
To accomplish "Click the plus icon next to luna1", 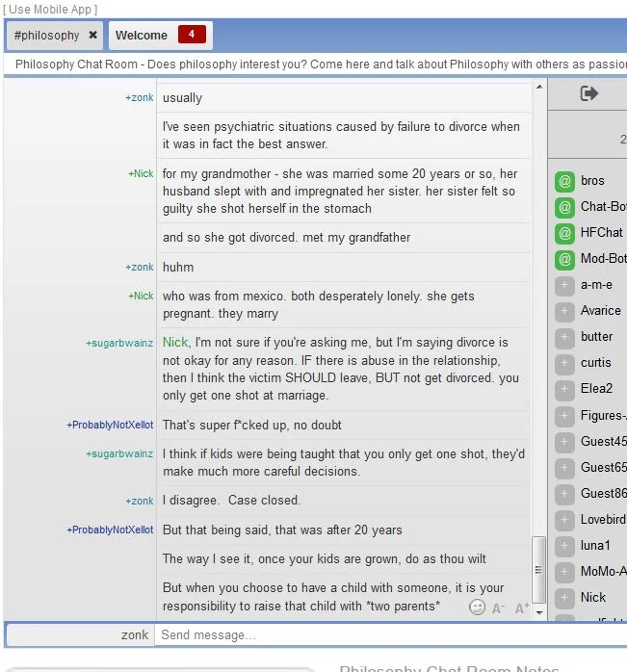I will tap(564, 547).
